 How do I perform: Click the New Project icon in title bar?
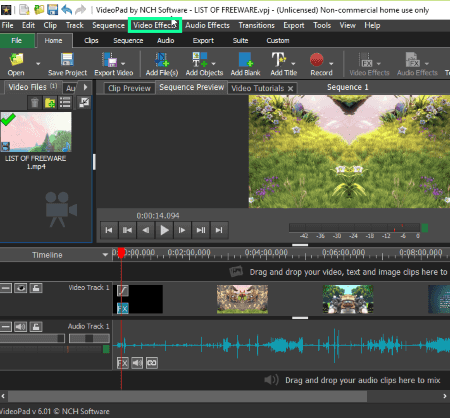coord(24,10)
